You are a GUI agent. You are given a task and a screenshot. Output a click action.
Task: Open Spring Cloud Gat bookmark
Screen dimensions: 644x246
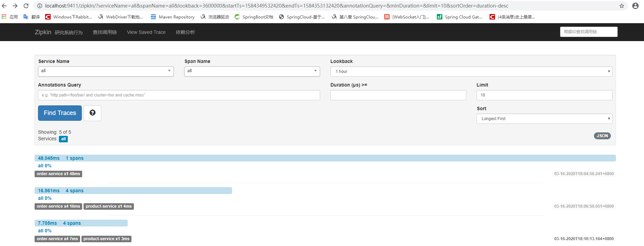459,17
